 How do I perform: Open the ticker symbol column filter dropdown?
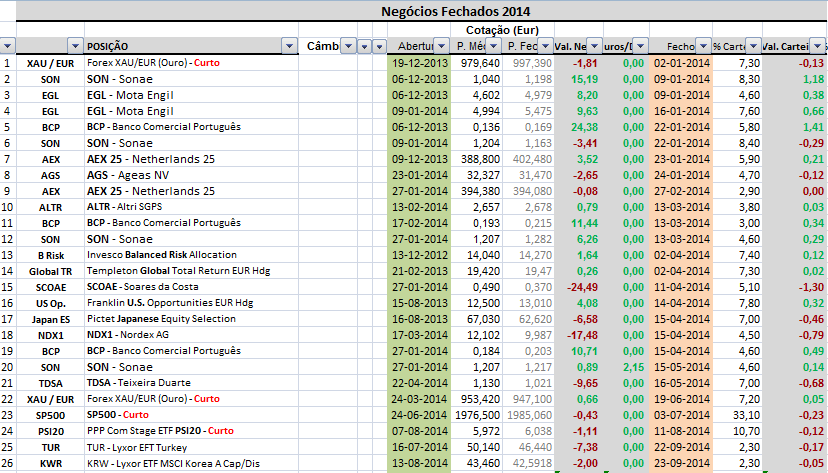point(74,46)
